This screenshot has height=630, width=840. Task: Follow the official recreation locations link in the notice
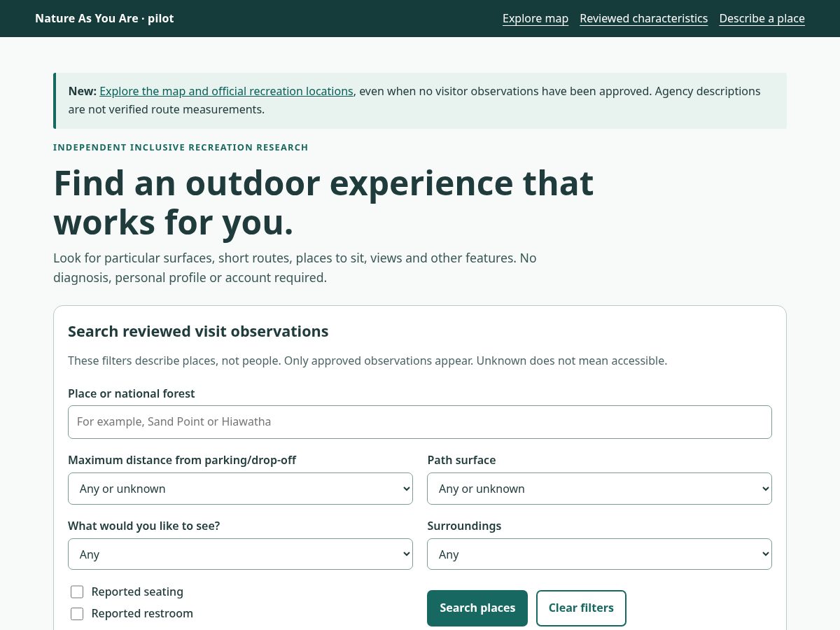click(226, 91)
